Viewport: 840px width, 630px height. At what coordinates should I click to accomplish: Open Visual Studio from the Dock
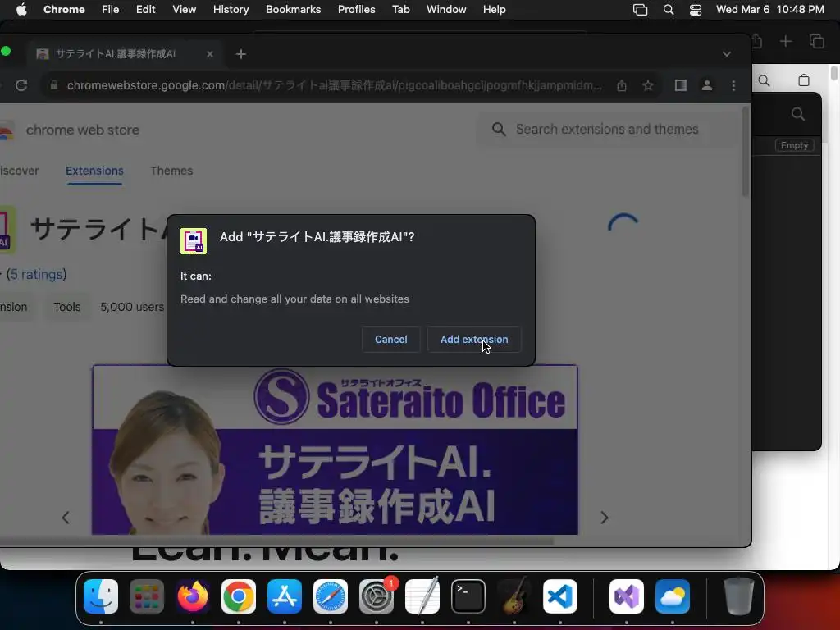(627, 596)
